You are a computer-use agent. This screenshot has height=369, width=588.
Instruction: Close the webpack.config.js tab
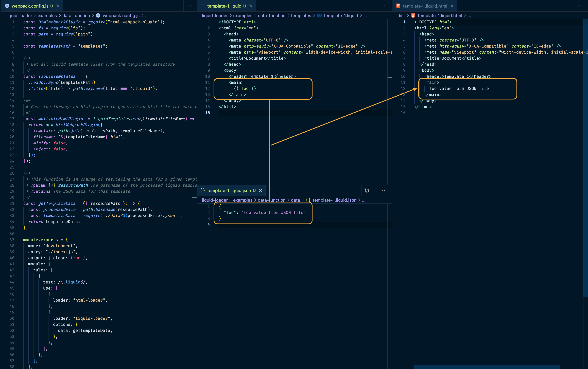pos(58,6)
